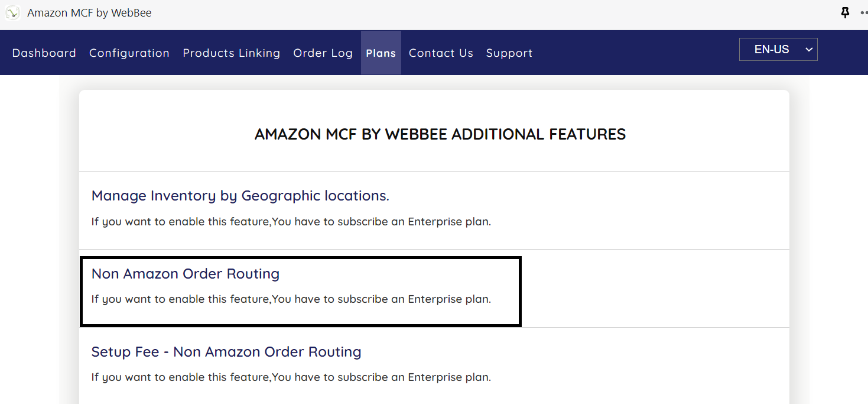This screenshot has height=404, width=868.
Task: Click the chevron arrow in language selector
Action: 809,50
